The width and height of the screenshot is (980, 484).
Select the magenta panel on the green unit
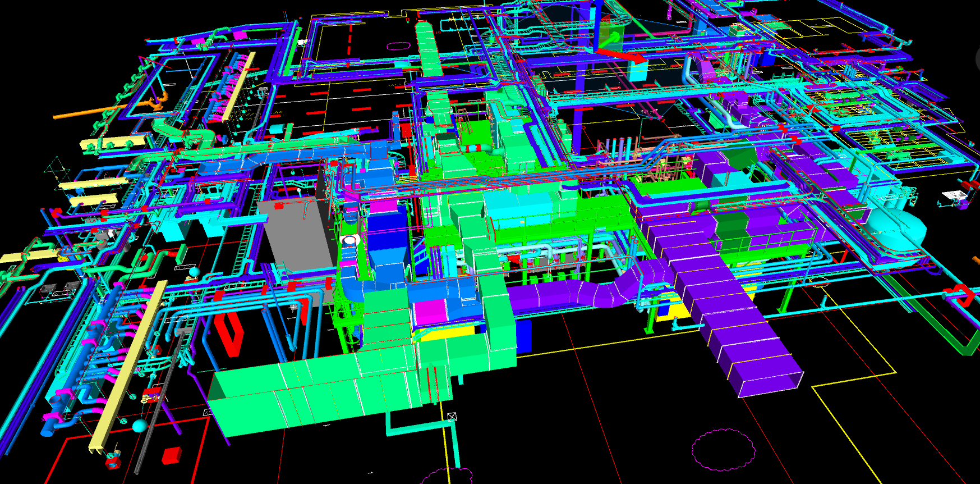coord(430,312)
